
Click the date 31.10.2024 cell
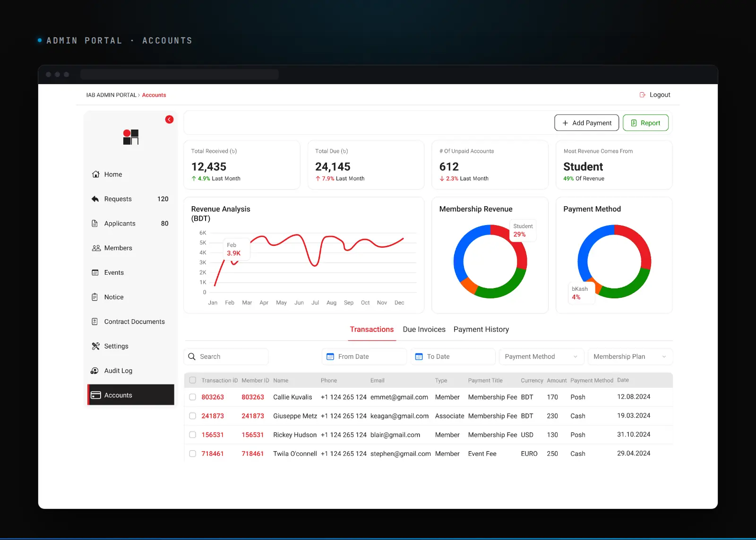tap(634, 435)
